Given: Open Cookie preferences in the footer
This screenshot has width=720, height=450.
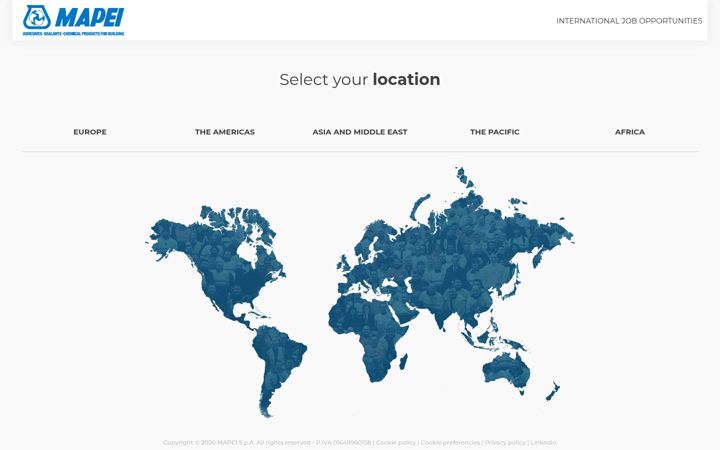Looking at the screenshot, I should click(450, 443).
